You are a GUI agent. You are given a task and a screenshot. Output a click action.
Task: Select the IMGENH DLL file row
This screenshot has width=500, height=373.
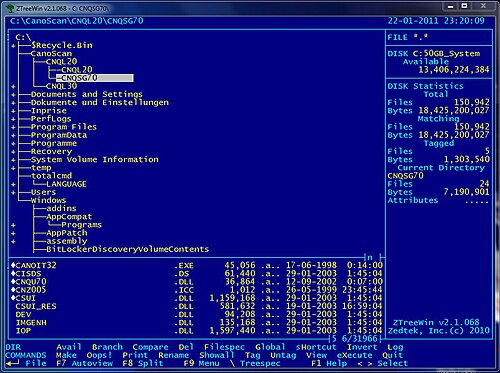tap(195, 323)
